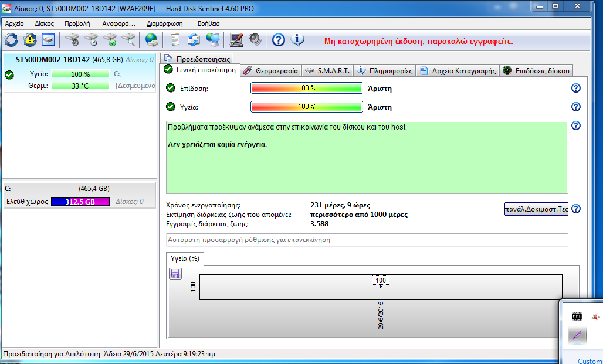Click the blue info bubble toolbar icon
This screenshot has height=364, width=603.
click(297, 40)
